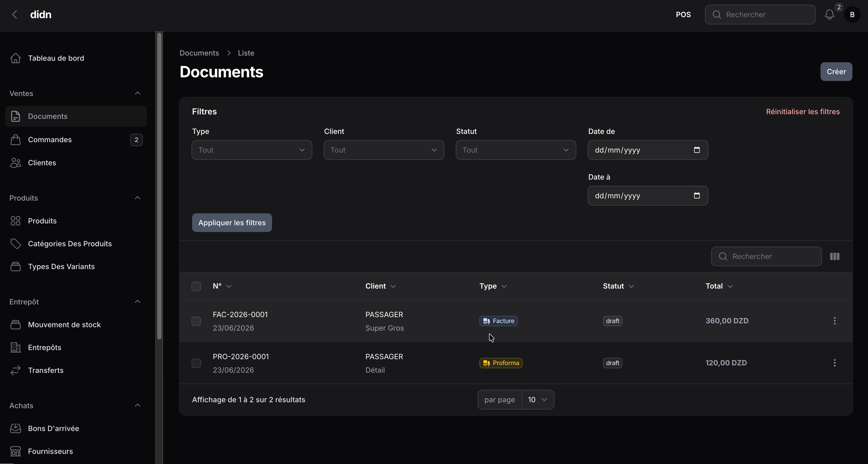The height and width of the screenshot is (464, 868).
Task: Sort table by Type column
Action: [x=493, y=286]
